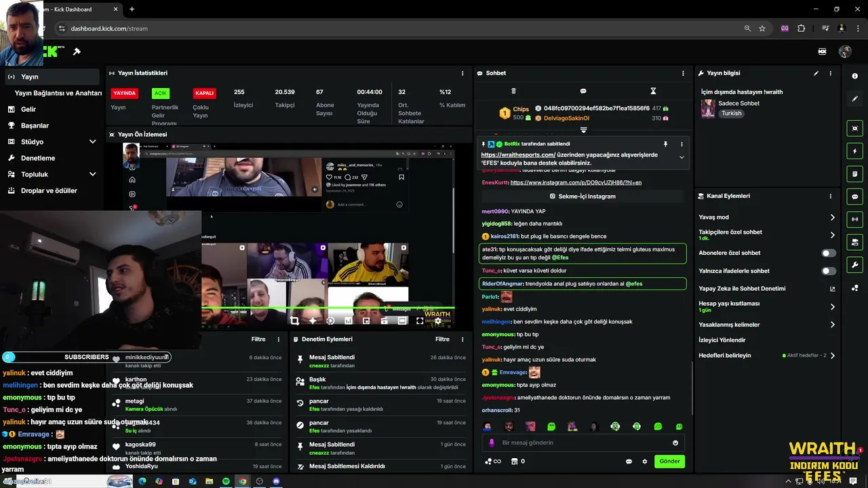Open Yayın Bağlantısı ve Anahtarı page
The height and width of the screenshot is (488, 868).
[58, 93]
